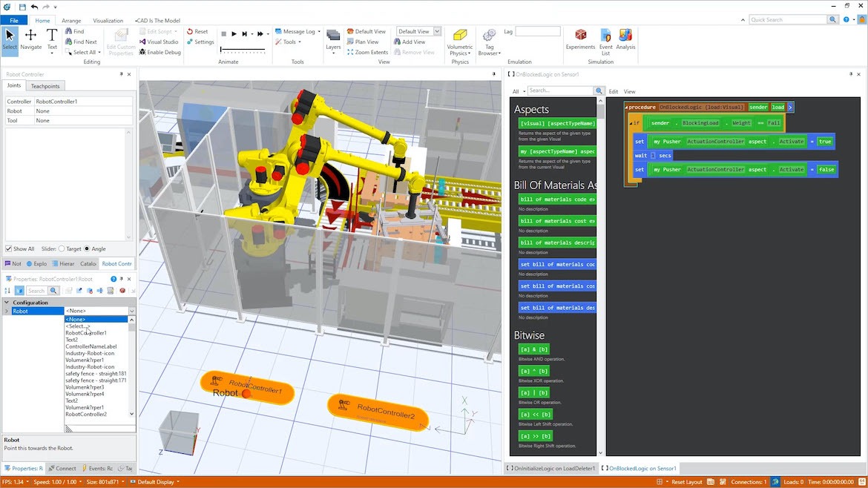Switch to Plan View
This screenshot has width=868, height=488.
click(x=363, y=42)
